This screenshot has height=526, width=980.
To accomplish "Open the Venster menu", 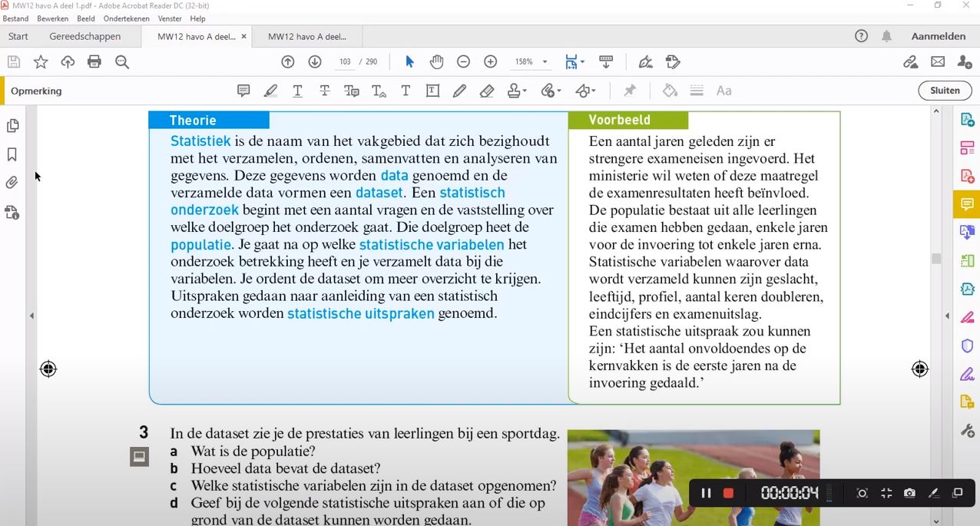I will (171, 18).
